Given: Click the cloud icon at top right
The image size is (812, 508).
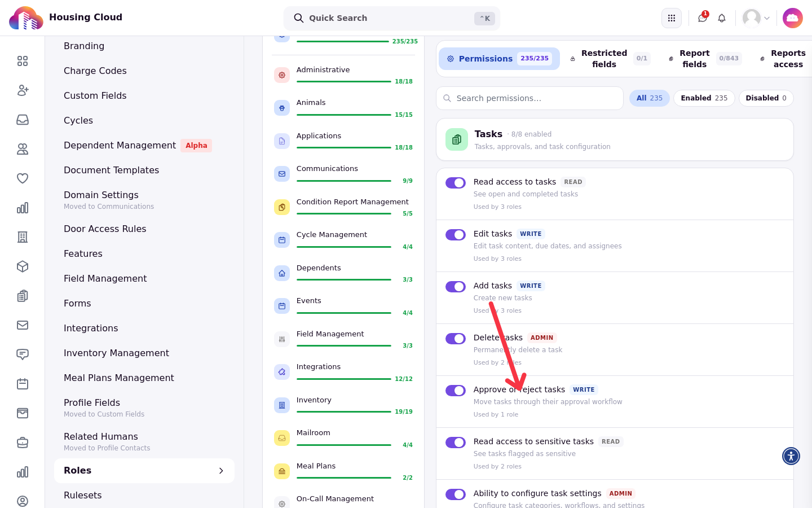Looking at the screenshot, I should click(793, 18).
